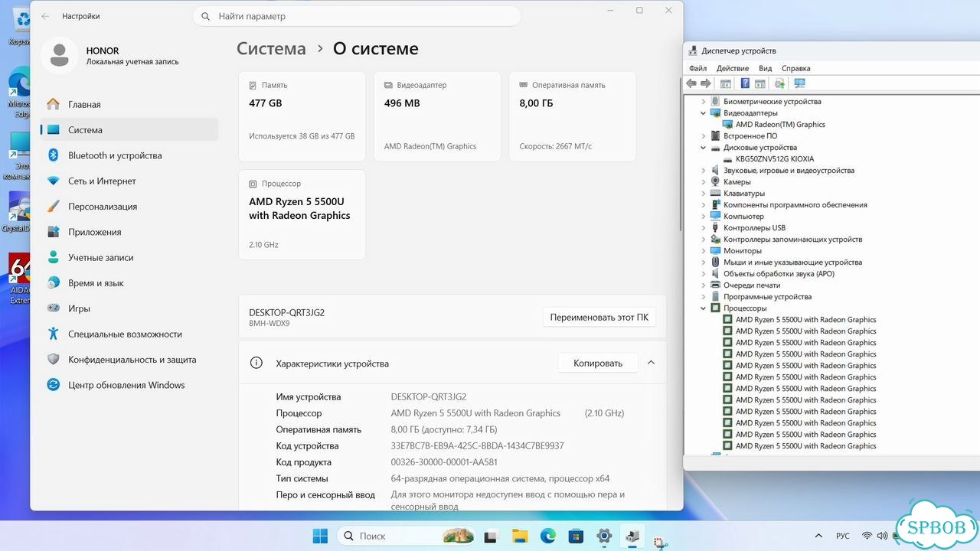980x551 pixels.
Task: Click Device Manager icon on the taskbar
Action: tap(632, 536)
